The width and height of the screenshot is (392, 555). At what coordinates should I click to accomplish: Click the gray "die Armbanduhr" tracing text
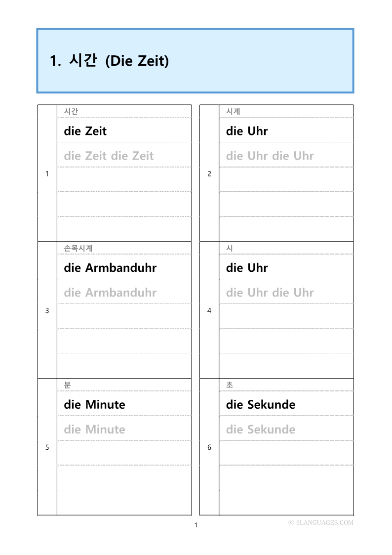pyautogui.click(x=110, y=293)
